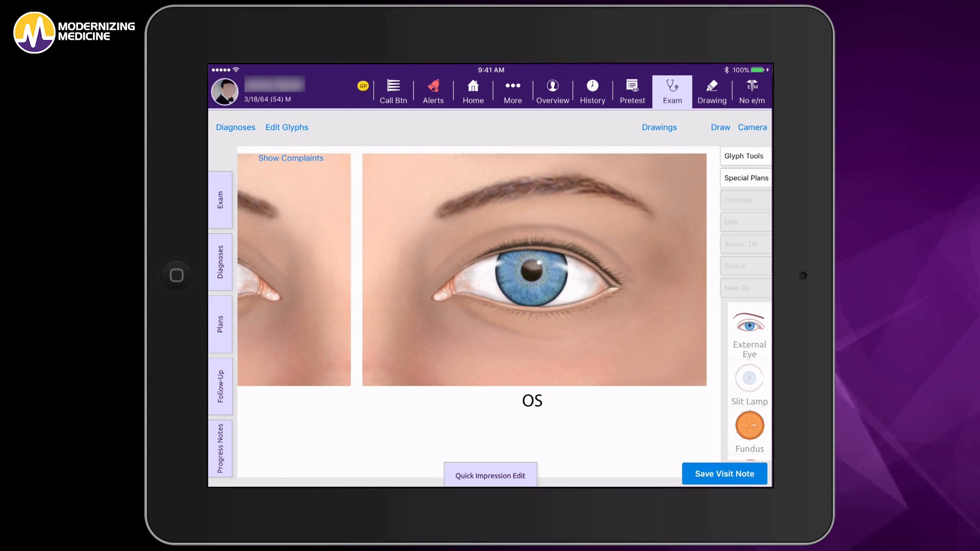Open the Pretest section
This screenshot has height=551, width=980.
pyautogui.click(x=632, y=91)
